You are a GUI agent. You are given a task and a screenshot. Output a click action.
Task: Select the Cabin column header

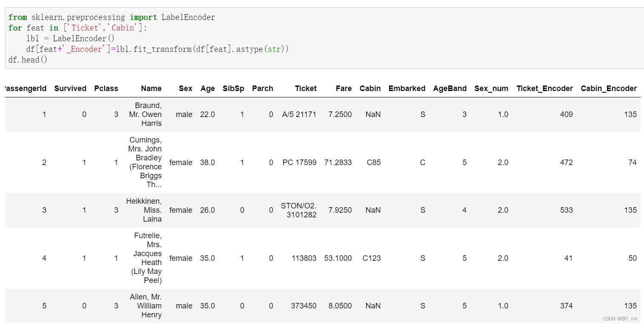(x=370, y=88)
